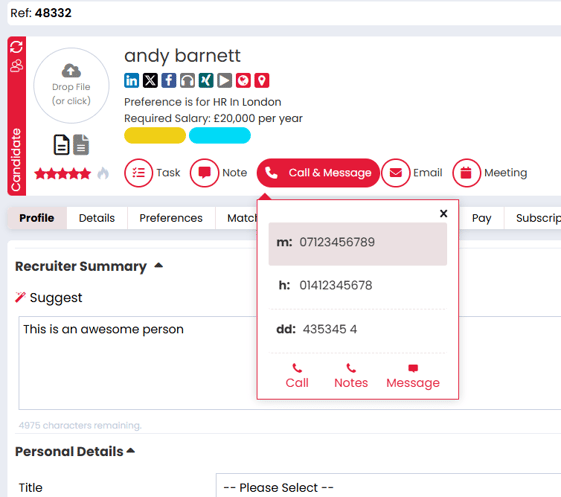Click the flame hot-candidate icon
This screenshot has height=497, width=561.
coord(103,174)
